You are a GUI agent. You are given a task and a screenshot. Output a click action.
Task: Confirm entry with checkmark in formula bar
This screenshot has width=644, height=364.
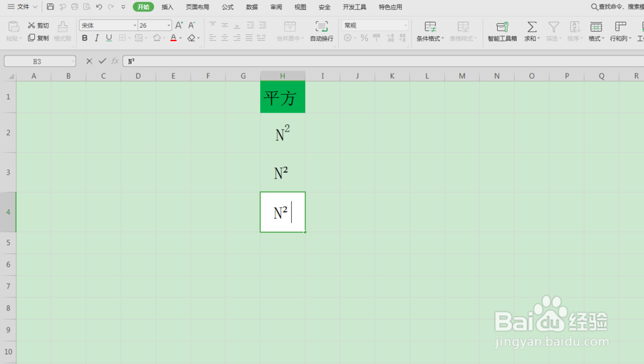[102, 61]
